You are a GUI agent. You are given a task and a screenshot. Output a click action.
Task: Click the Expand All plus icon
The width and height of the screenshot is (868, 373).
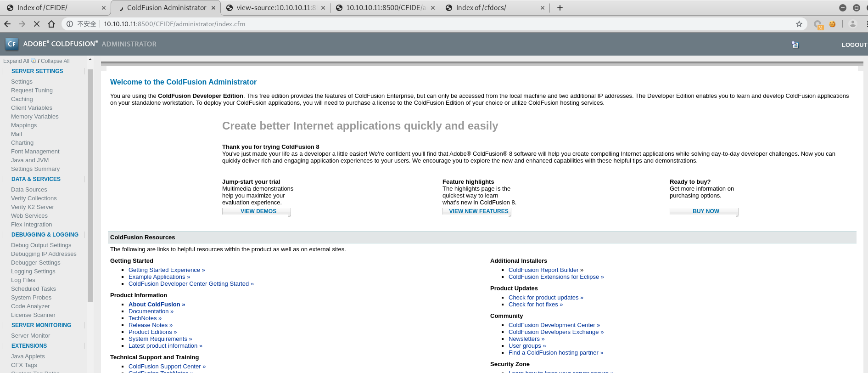tap(34, 61)
